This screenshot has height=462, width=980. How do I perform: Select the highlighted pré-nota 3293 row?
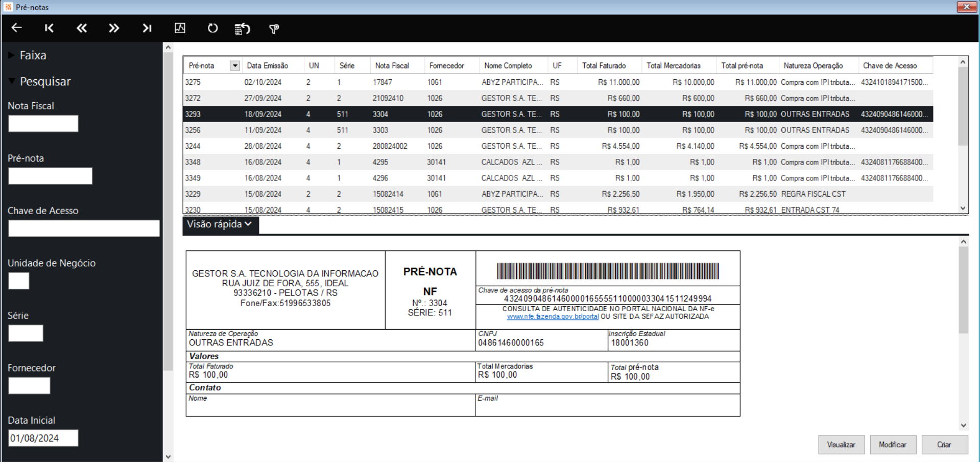[x=558, y=114]
